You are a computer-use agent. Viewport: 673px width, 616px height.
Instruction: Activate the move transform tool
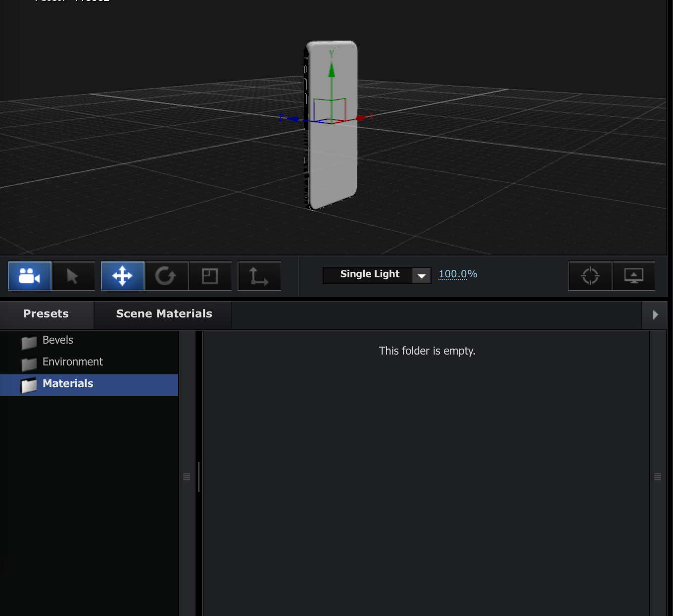[x=122, y=276]
